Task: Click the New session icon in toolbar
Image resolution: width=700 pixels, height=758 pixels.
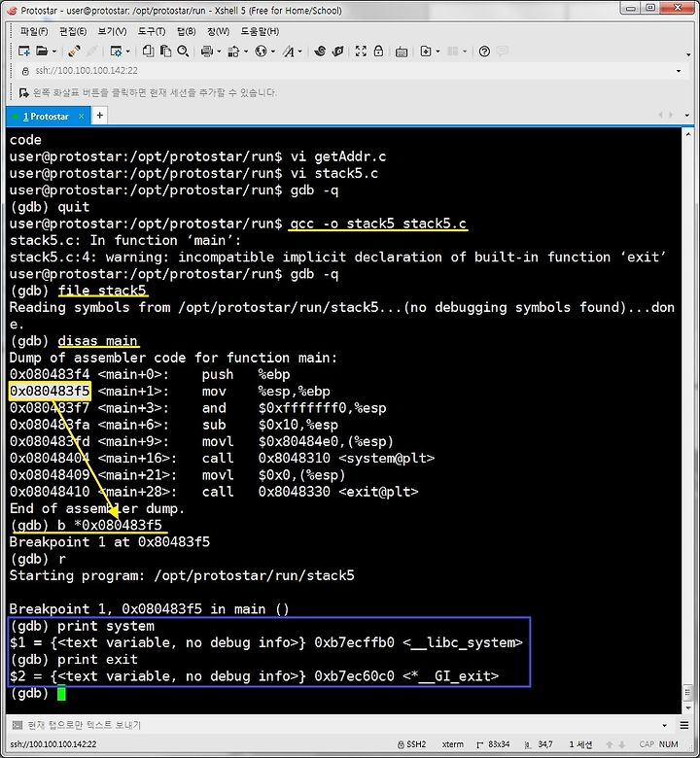Action: (x=23, y=51)
